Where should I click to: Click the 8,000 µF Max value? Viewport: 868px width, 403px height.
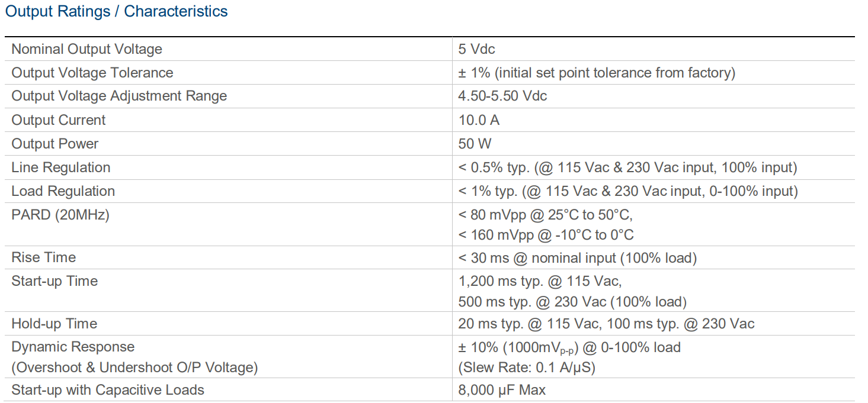pyautogui.click(x=502, y=390)
